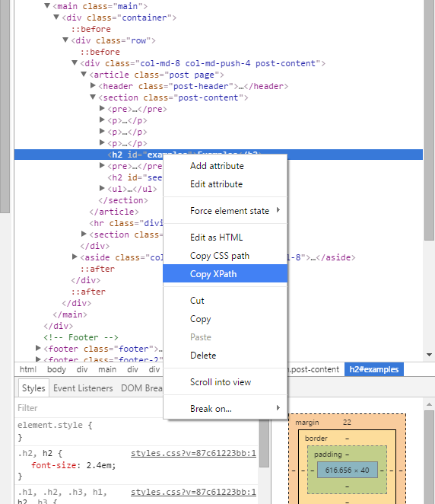This screenshot has height=504, width=435.
Task: Expand the section node below hr divider
Action: [x=84, y=234]
